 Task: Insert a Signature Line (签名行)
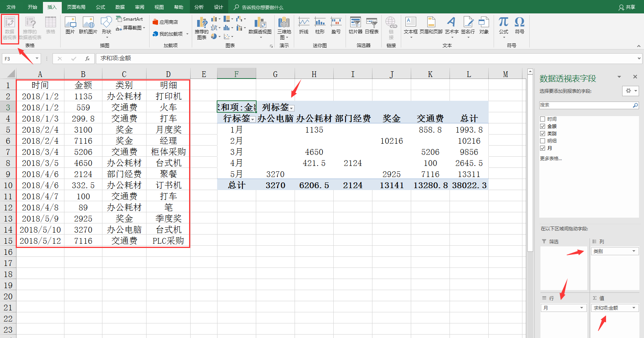point(468,27)
